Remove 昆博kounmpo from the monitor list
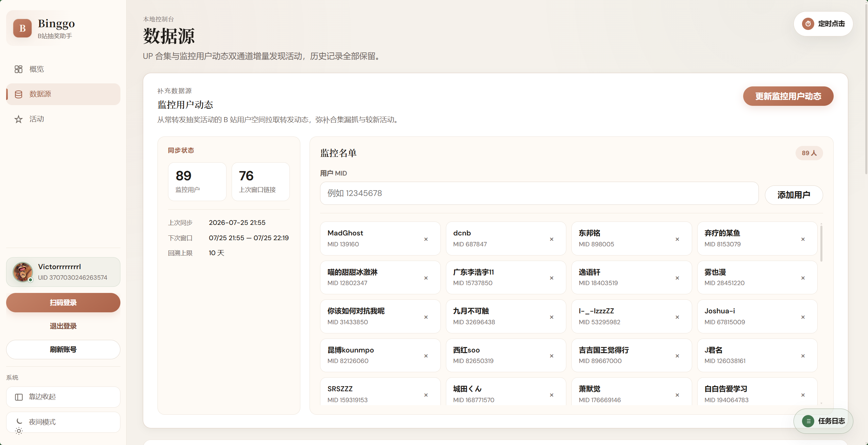Image resolution: width=868 pixels, height=445 pixels. [x=426, y=356]
